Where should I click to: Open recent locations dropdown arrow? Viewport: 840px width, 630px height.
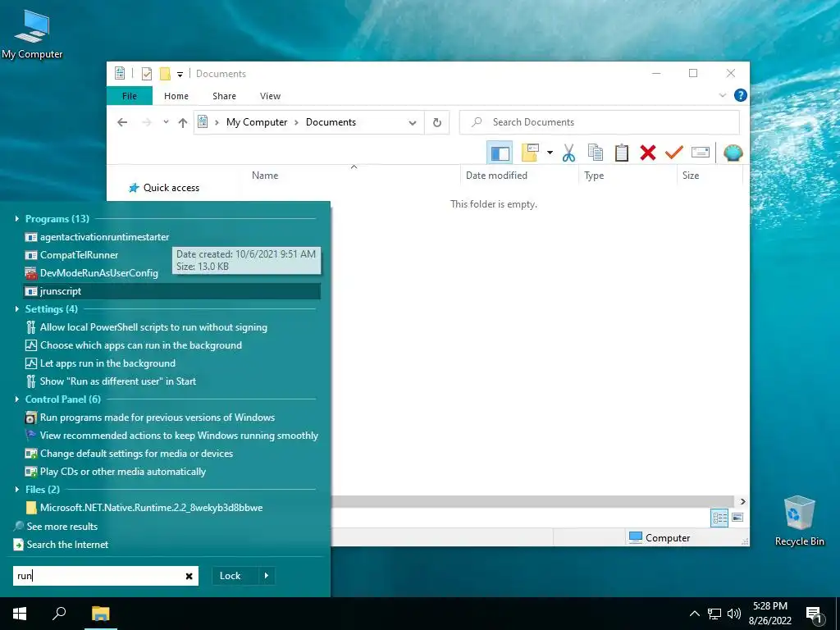[x=166, y=121]
